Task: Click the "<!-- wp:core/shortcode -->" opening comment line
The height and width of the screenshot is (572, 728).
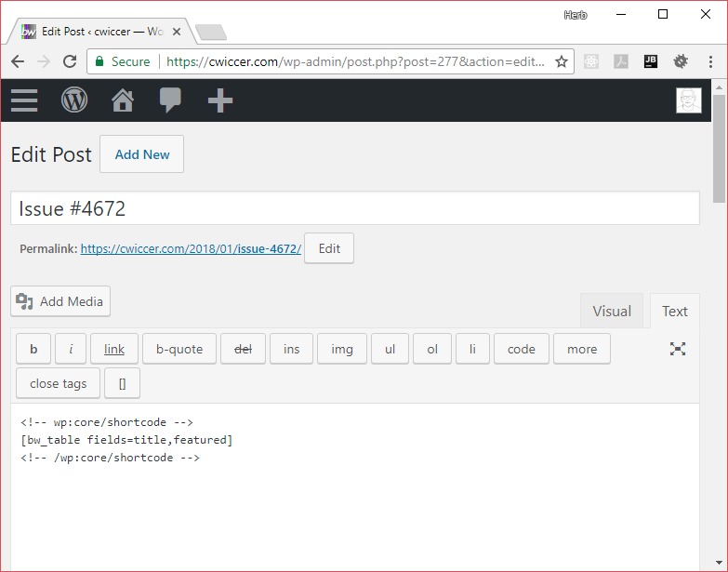Action: pos(106,422)
